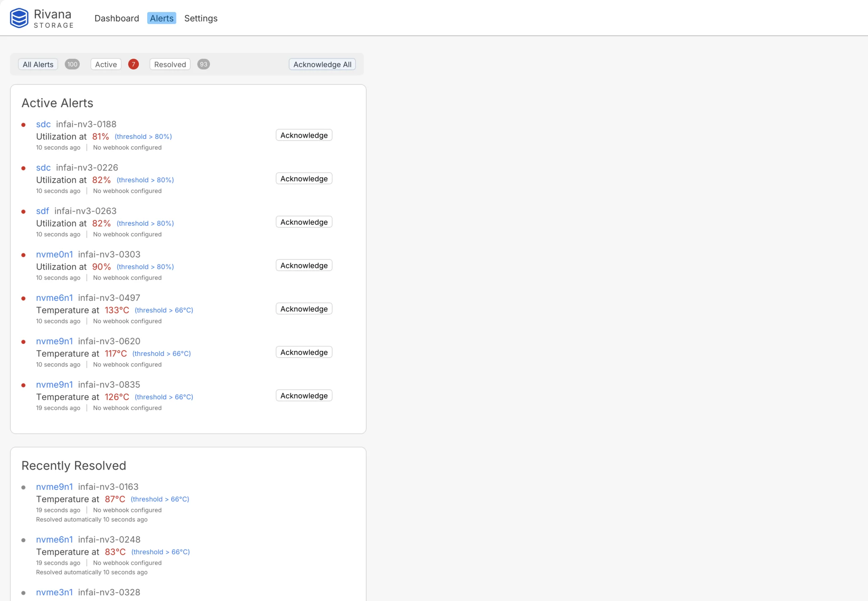This screenshot has height=601, width=868.
Task: Click the 83°C temperature value
Action: [115, 552]
